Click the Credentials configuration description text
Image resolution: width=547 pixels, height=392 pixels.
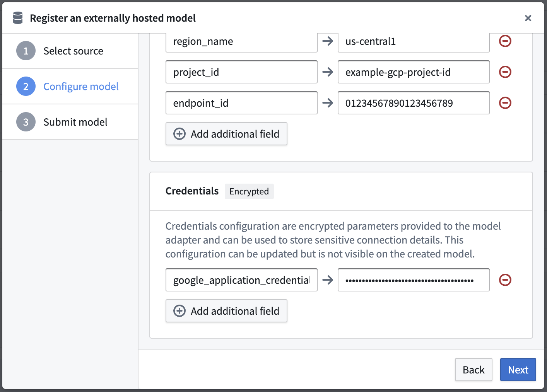333,240
